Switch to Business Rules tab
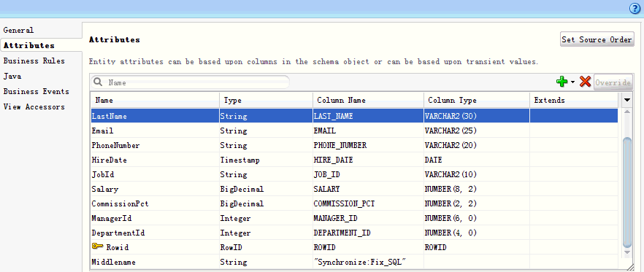The width and height of the screenshot is (644, 272). coord(34,61)
